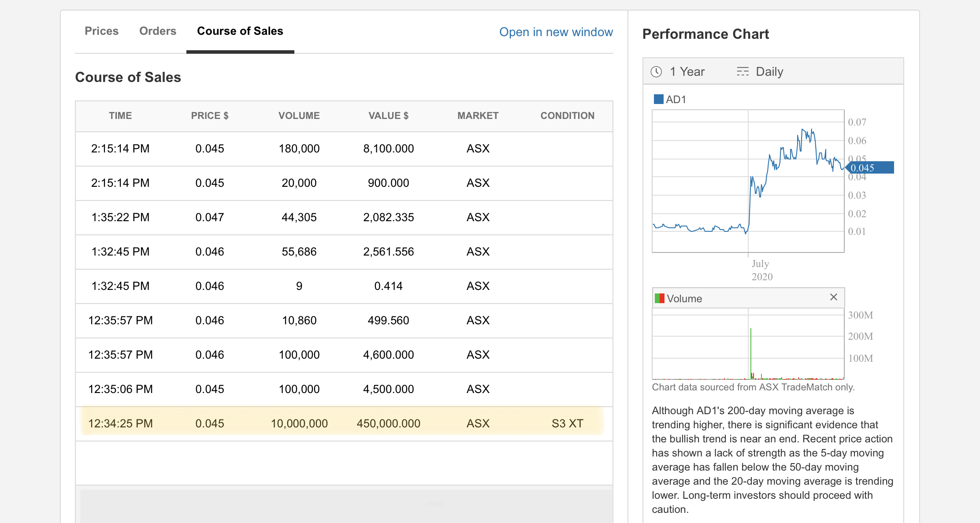Click the clock icon beside 1 Year

[656, 71]
